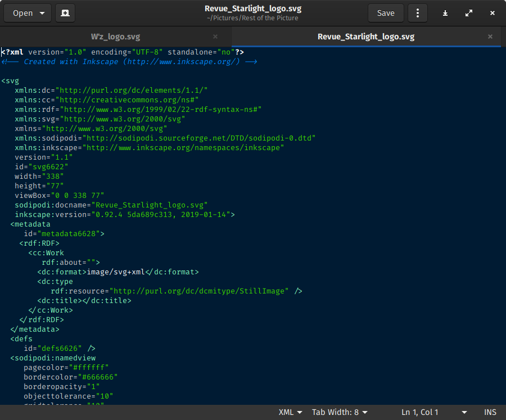506x420 pixels.
Task: Open the three-dot hamburger menu
Action: click(417, 13)
